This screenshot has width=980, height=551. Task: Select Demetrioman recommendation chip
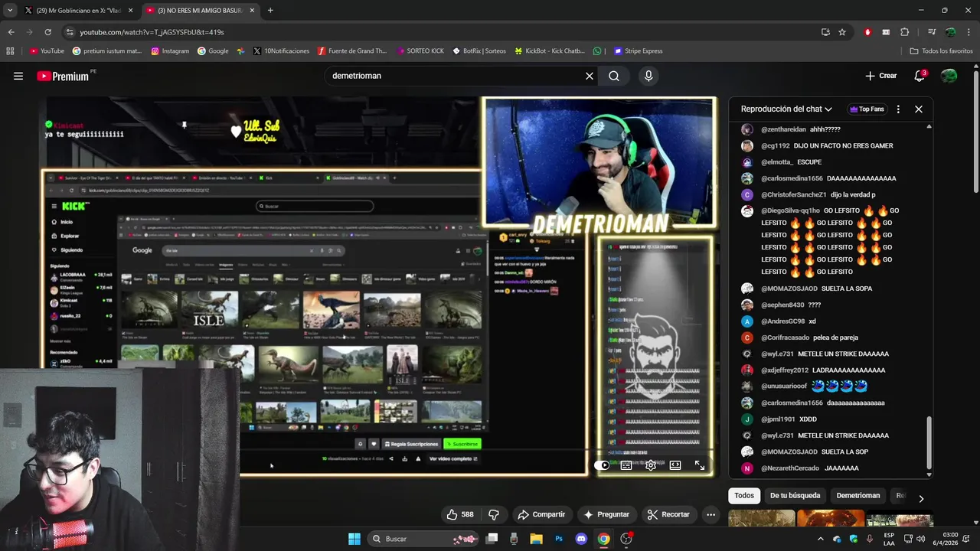(x=858, y=495)
